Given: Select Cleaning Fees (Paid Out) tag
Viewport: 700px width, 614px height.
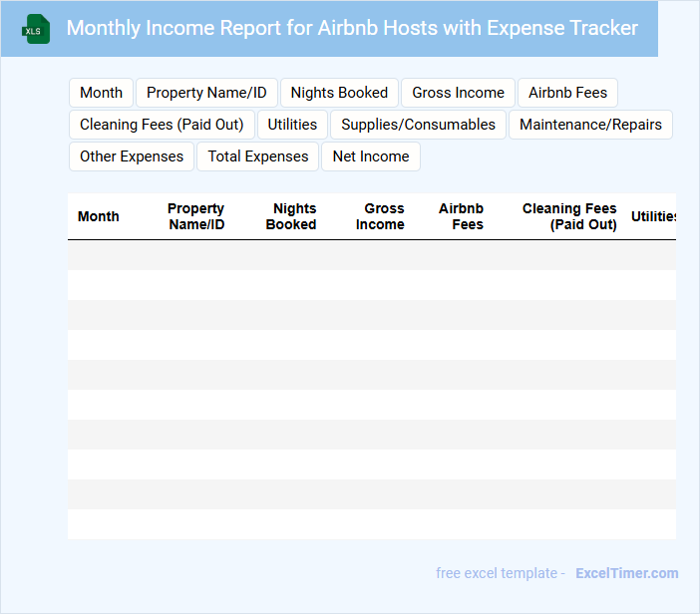Looking at the screenshot, I should click(162, 125).
